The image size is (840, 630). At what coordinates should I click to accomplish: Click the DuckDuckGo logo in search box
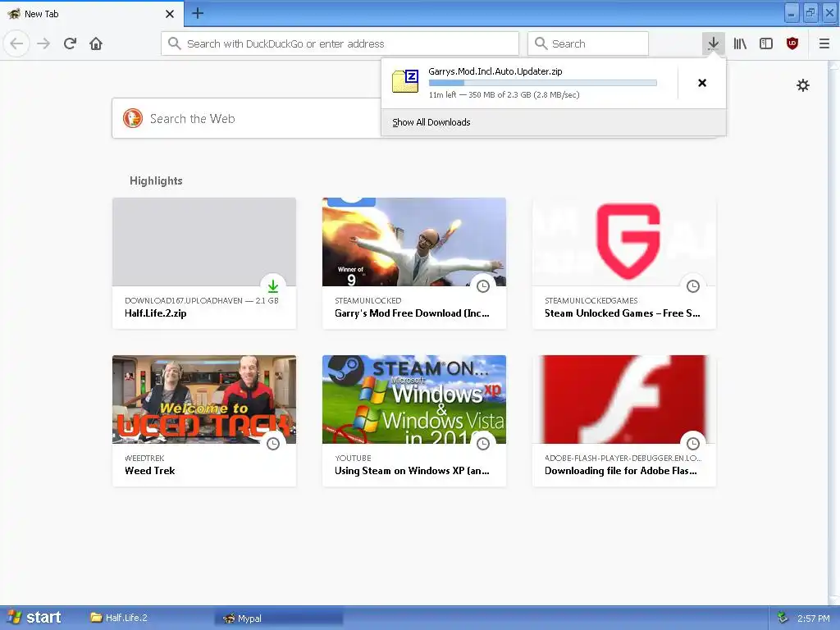click(133, 118)
